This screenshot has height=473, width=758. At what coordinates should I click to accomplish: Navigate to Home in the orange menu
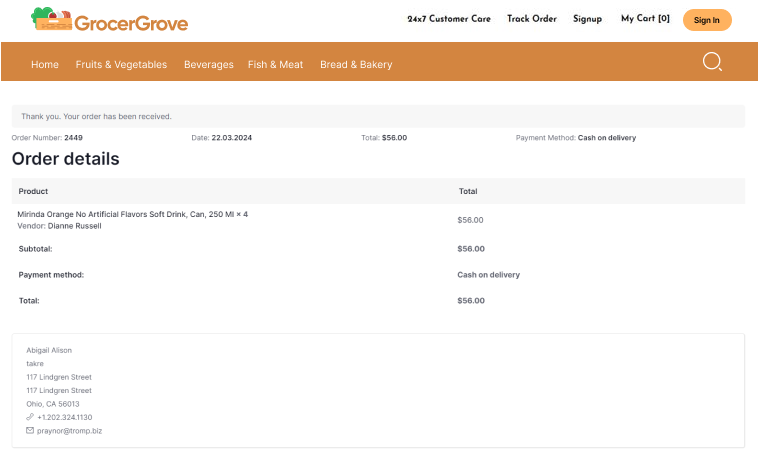[45, 64]
